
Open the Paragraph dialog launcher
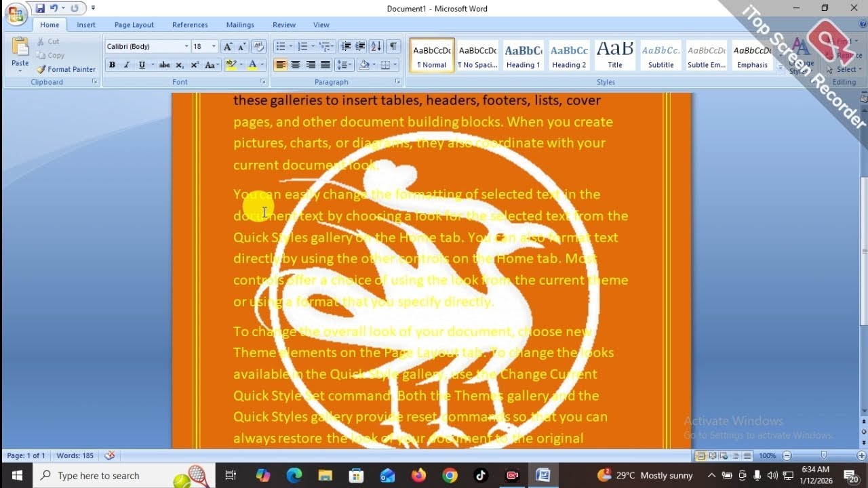399,82
